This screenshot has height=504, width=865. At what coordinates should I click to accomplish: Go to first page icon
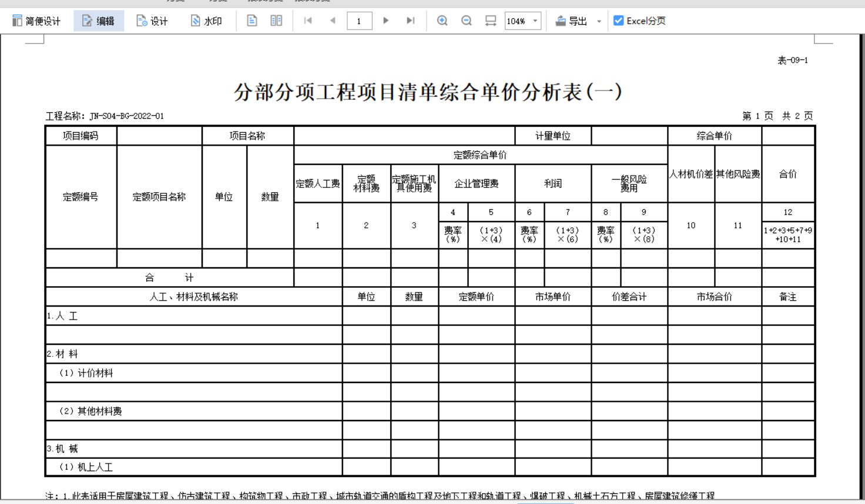pyautogui.click(x=308, y=21)
